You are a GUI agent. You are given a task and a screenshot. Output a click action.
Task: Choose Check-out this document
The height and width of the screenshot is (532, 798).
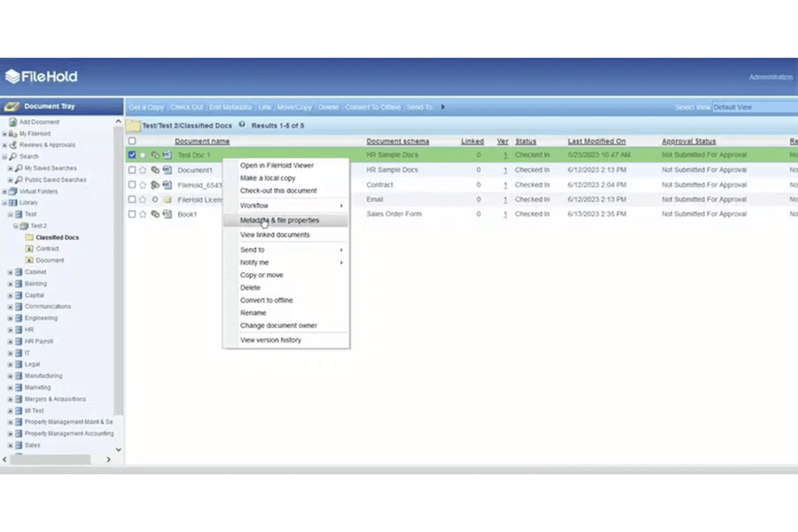286,191
